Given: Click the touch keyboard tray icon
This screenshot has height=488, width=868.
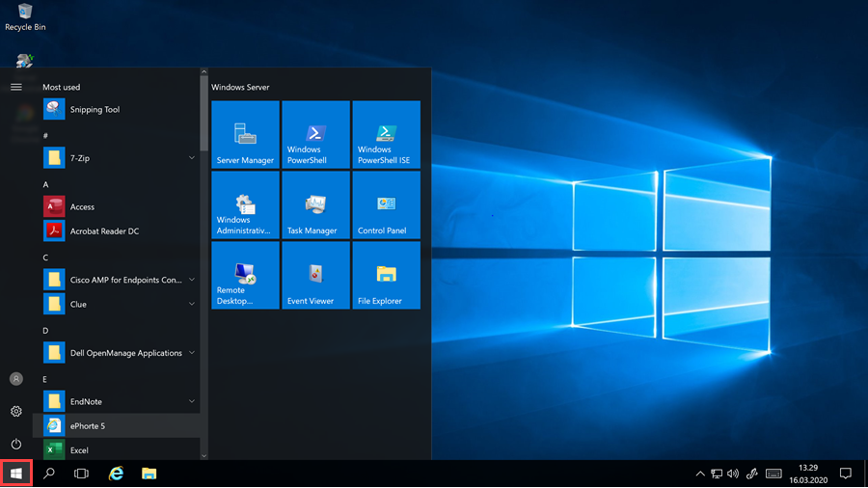Looking at the screenshot, I should (773, 474).
